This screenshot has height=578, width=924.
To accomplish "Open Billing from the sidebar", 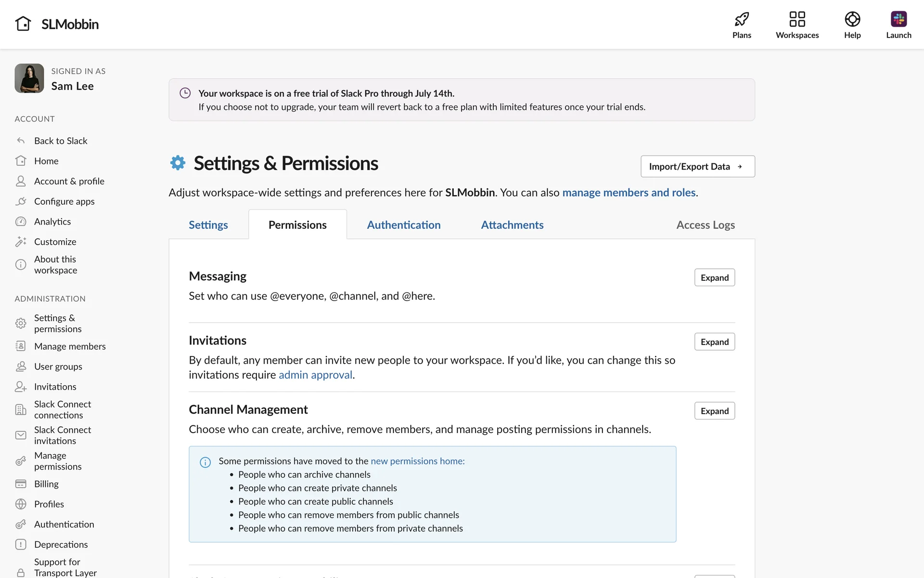I will pos(46,484).
